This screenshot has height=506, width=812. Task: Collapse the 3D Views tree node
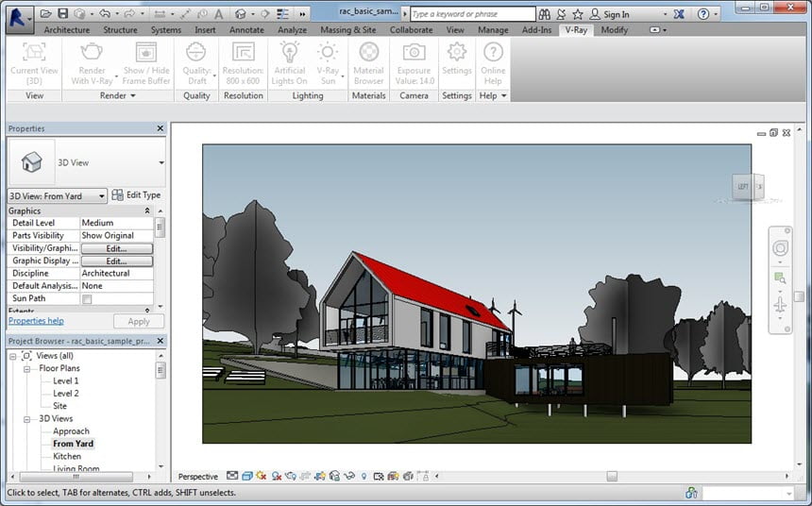pyautogui.click(x=26, y=419)
